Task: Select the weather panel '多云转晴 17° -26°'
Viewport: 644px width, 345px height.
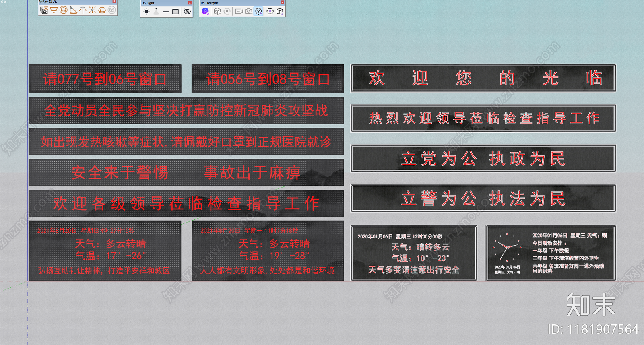Action: [105, 250]
